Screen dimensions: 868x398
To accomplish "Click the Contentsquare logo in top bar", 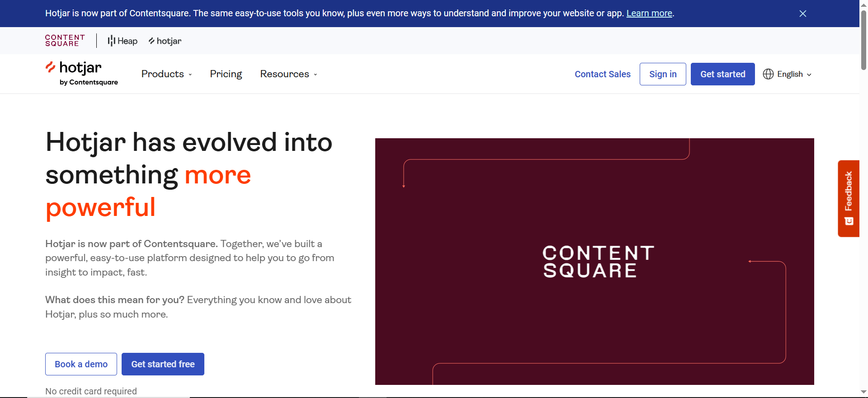I will click(x=65, y=41).
